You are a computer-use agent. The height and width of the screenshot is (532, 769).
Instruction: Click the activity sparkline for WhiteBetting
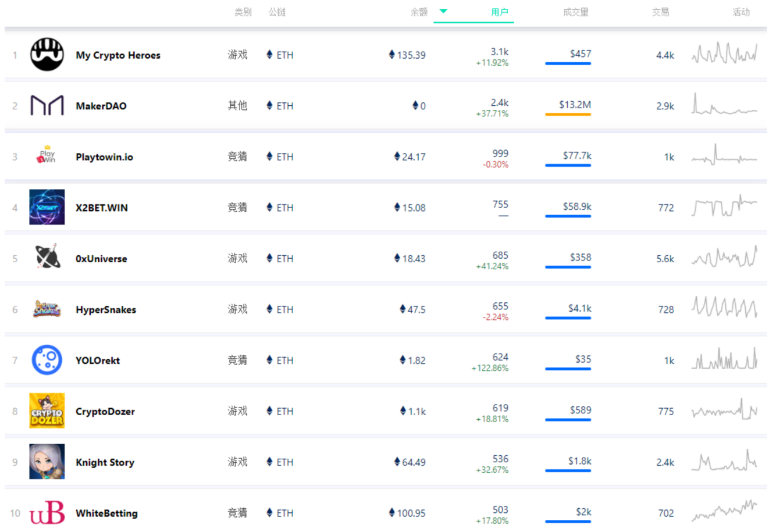click(x=724, y=510)
